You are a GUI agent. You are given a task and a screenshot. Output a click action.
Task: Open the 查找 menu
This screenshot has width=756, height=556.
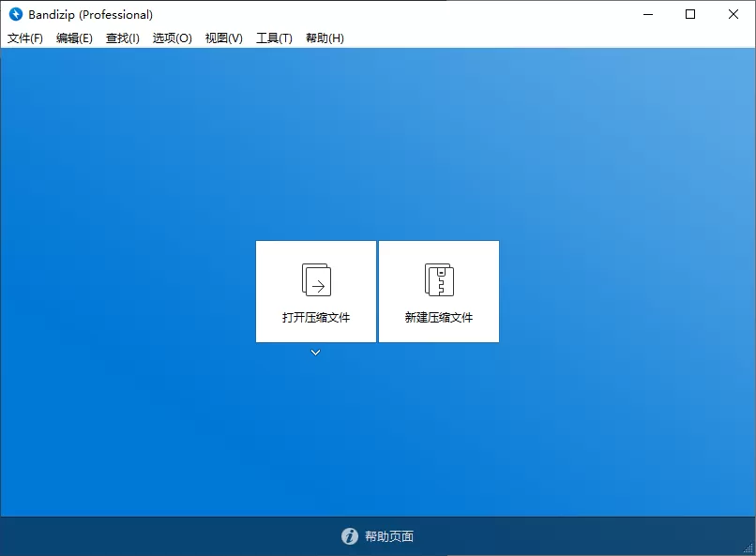pos(122,38)
